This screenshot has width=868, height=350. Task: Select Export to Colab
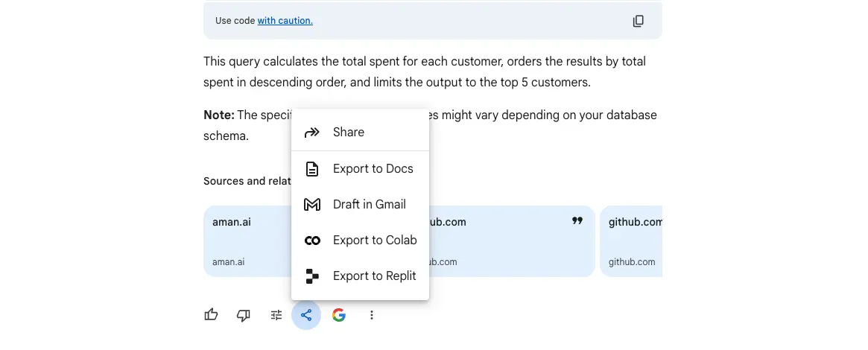[374, 241]
